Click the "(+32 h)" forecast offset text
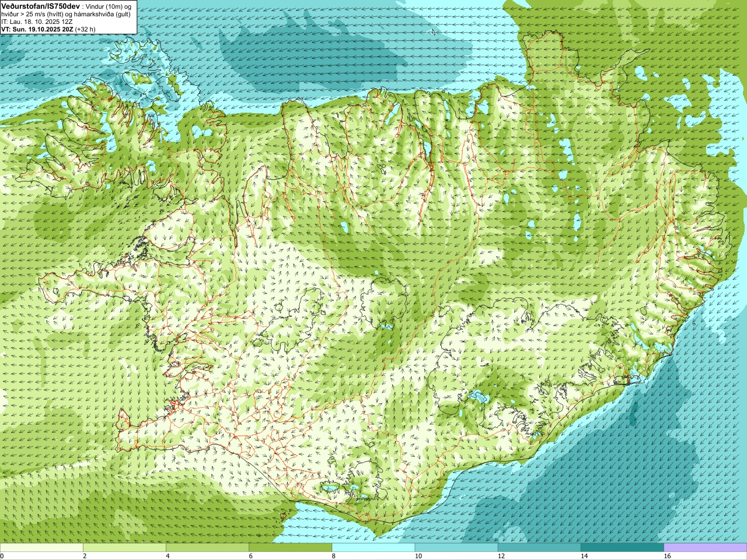Image resolution: width=747 pixels, height=560 pixels. click(85, 29)
